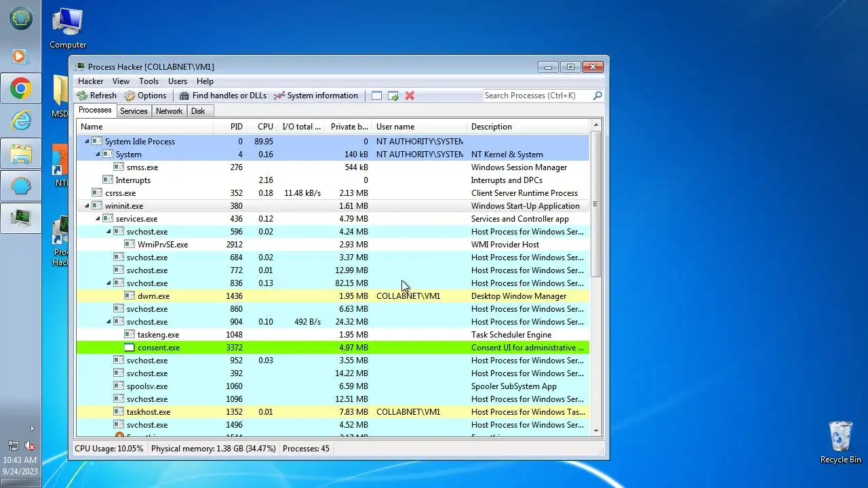Click the spoolsv.exe process icon
The image size is (868, 488).
(119, 386)
